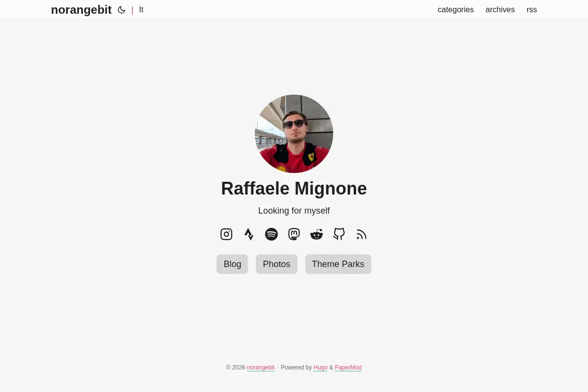Switch language to It
This screenshot has width=588, height=392.
(x=141, y=10)
